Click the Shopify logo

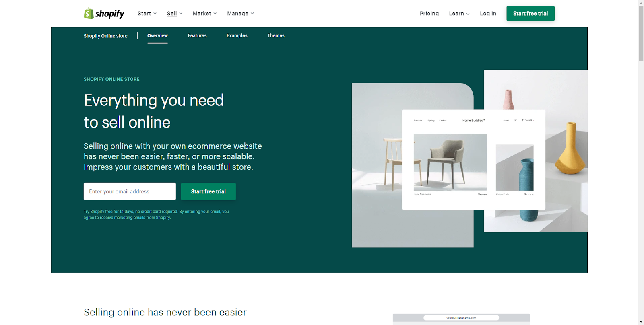pyautogui.click(x=104, y=13)
